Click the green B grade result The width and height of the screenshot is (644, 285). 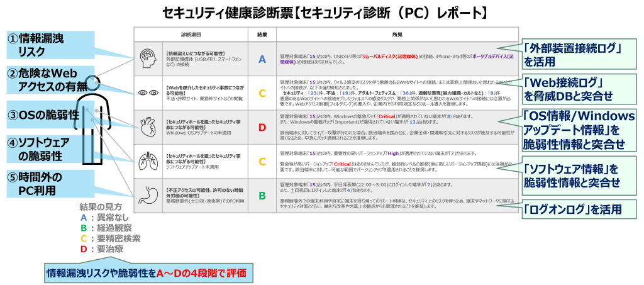pos(262,196)
